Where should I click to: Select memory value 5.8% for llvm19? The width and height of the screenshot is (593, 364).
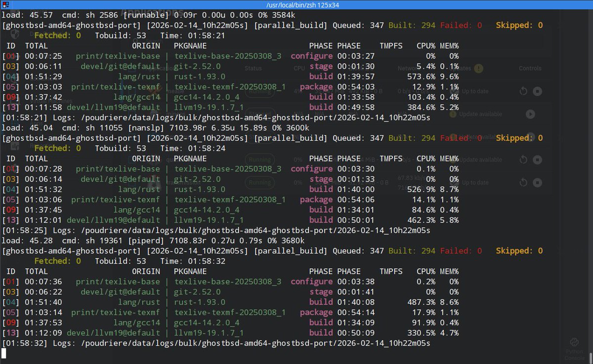[x=450, y=220]
